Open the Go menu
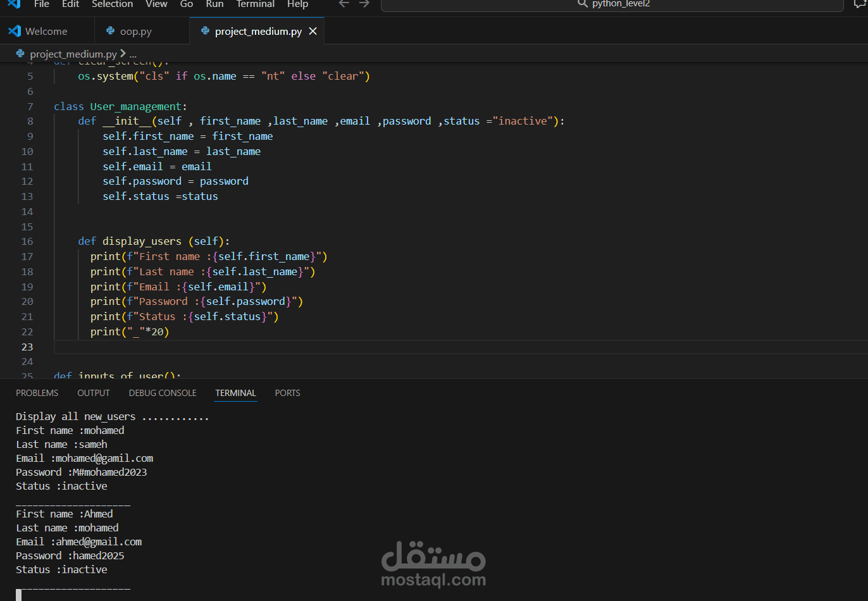 tap(187, 4)
